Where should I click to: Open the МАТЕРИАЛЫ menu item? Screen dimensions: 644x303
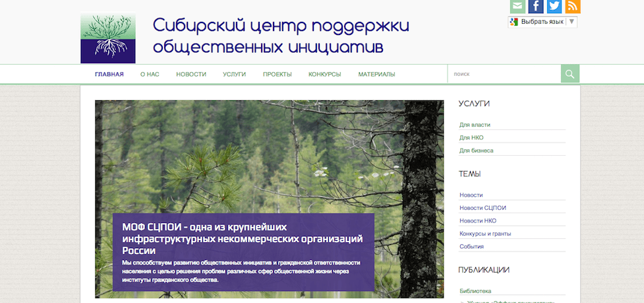point(376,75)
